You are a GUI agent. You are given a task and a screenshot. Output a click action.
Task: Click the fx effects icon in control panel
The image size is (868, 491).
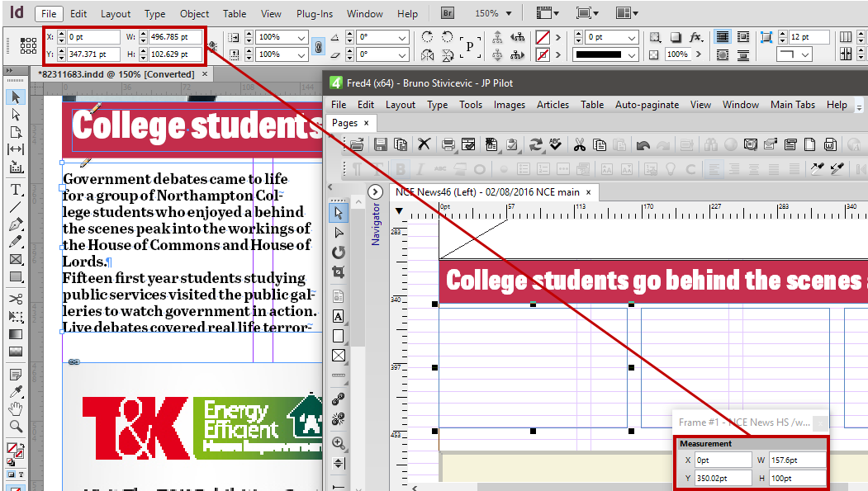(695, 37)
